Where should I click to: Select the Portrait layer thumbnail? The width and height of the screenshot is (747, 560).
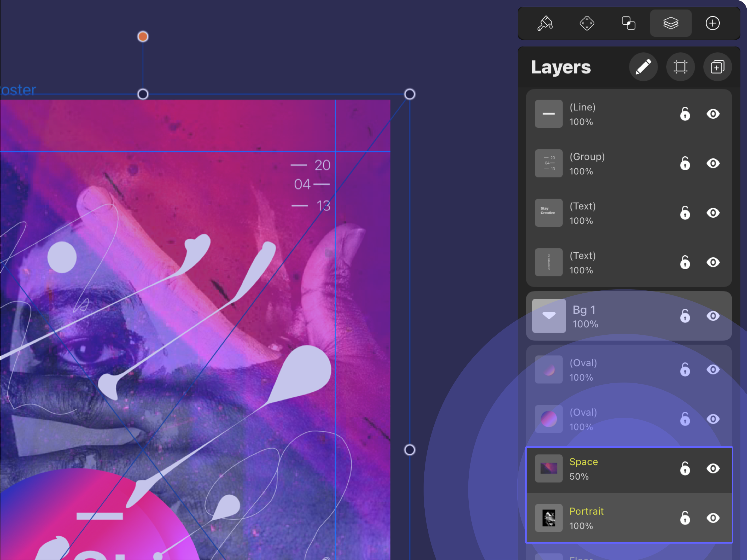tap(549, 518)
